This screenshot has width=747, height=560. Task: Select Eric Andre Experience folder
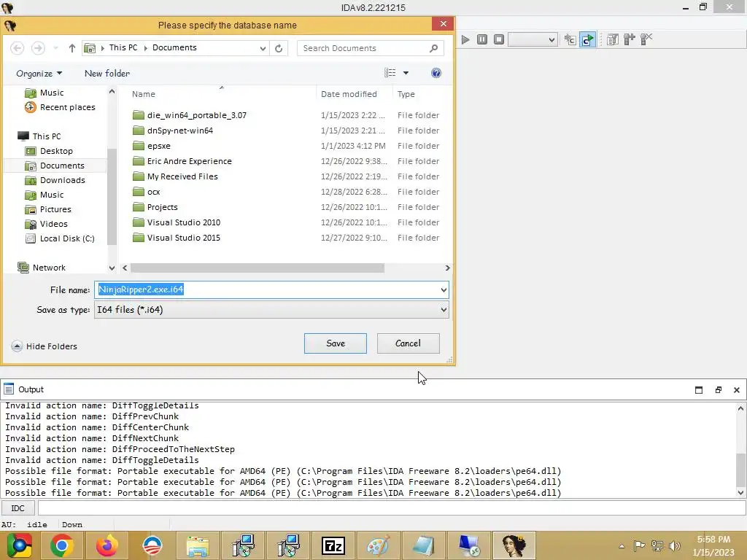182,161
